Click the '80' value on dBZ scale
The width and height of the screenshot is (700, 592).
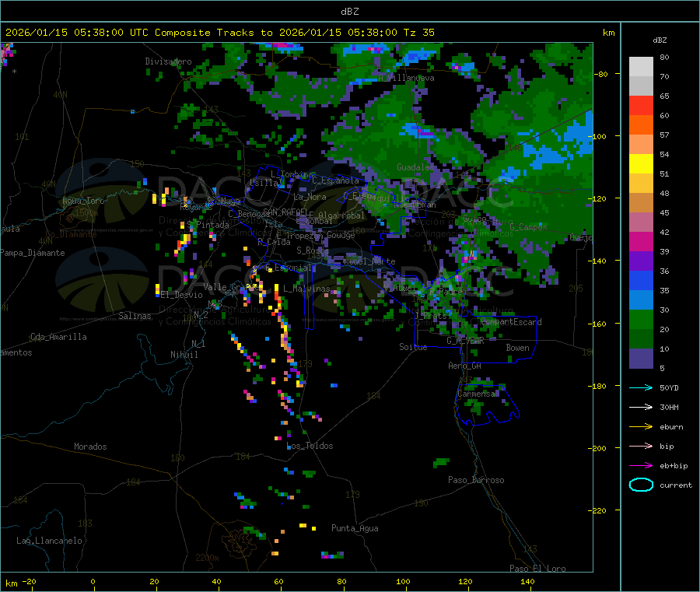[x=664, y=57]
